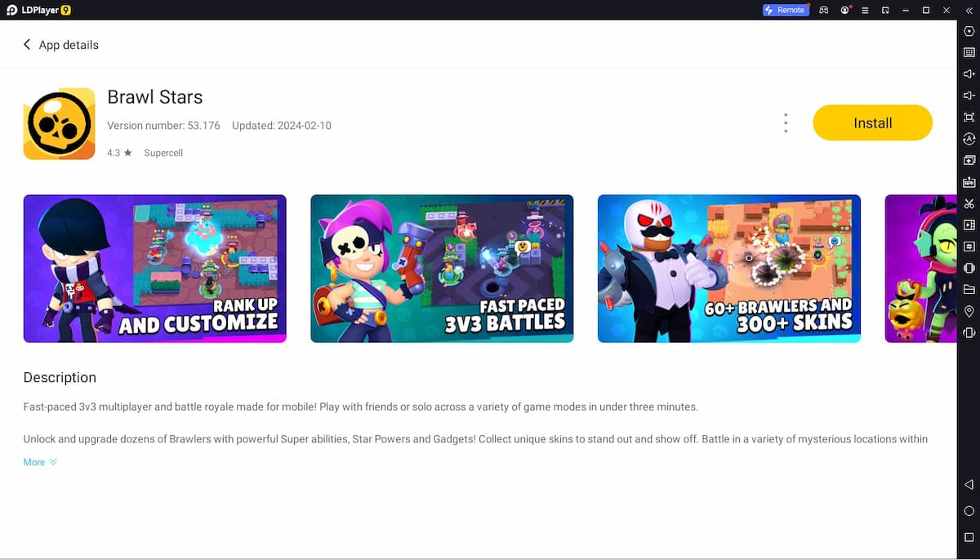Open the Remote control feature
Screen dimensions: 980x560
point(786,10)
